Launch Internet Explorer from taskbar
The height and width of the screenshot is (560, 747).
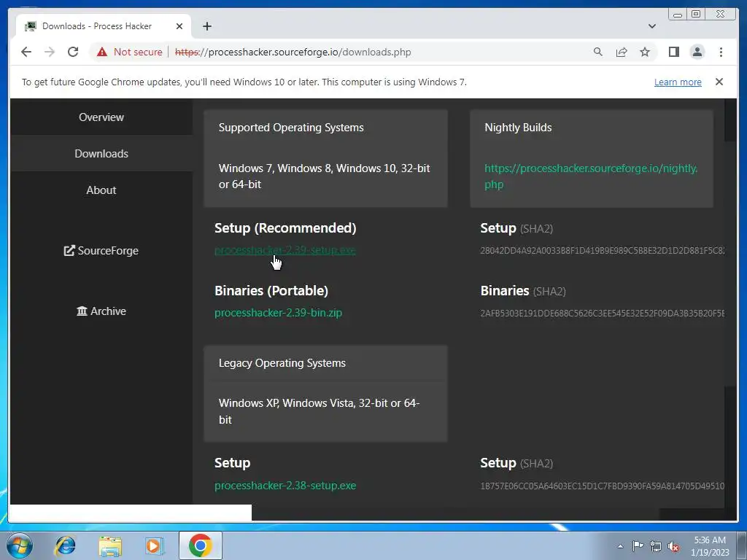65,545
